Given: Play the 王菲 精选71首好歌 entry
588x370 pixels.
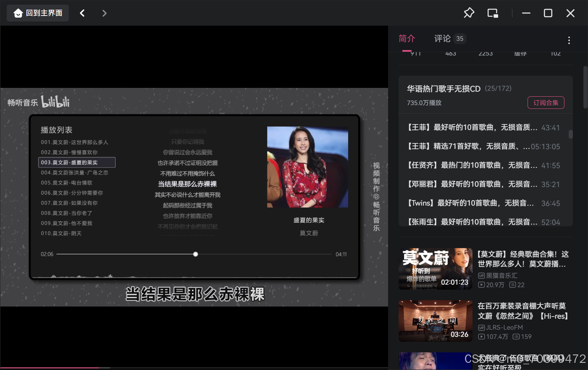Looking at the screenshot, I should click(x=483, y=146).
